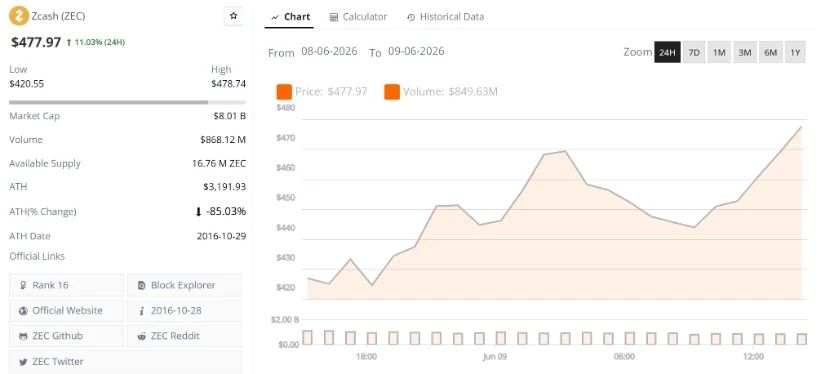Visit the Official Website link

(66, 310)
